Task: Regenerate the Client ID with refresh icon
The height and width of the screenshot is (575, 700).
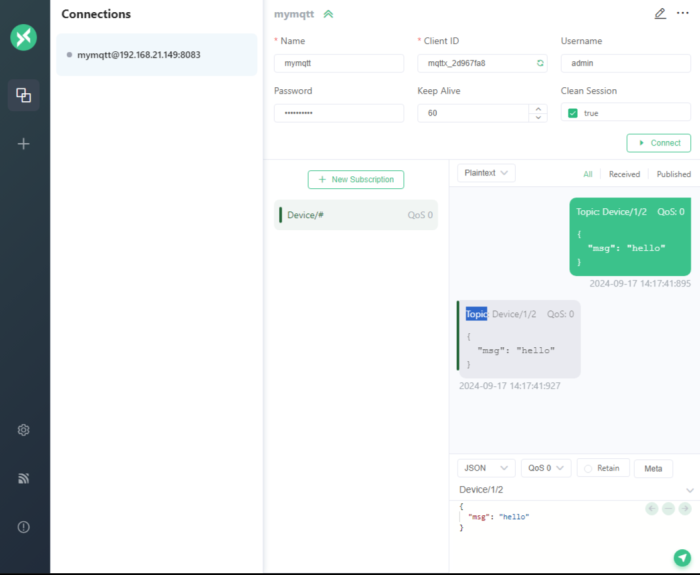Action: (540, 63)
